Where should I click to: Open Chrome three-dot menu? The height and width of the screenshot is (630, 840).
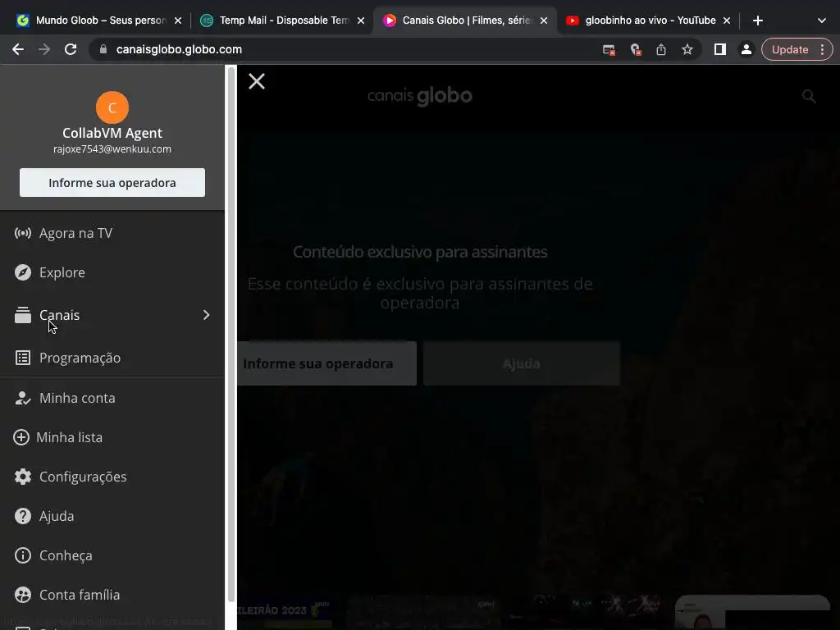(822, 50)
